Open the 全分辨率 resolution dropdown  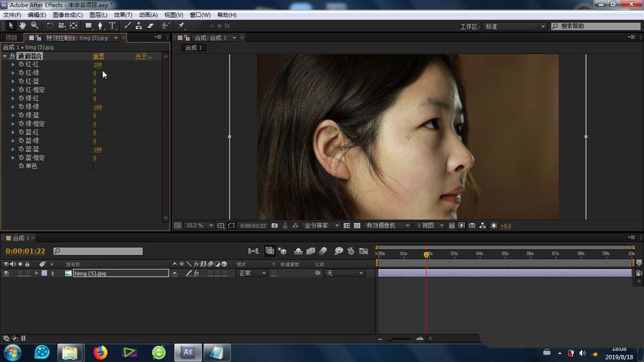pyautogui.click(x=321, y=225)
